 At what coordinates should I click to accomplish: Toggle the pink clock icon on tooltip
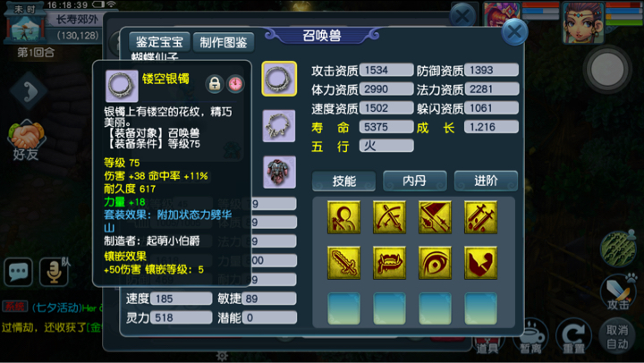(x=235, y=84)
